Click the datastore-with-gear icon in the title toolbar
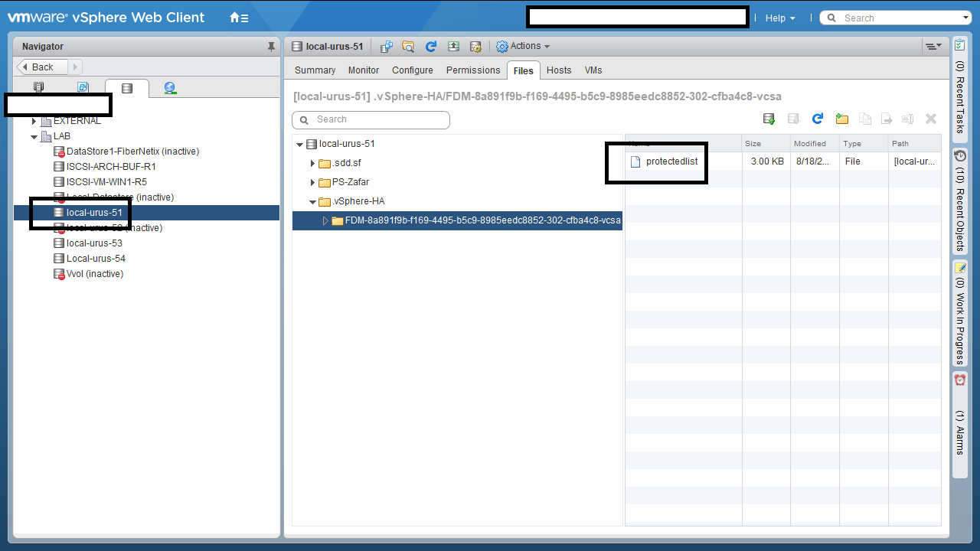The image size is (980, 551). (x=475, y=47)
